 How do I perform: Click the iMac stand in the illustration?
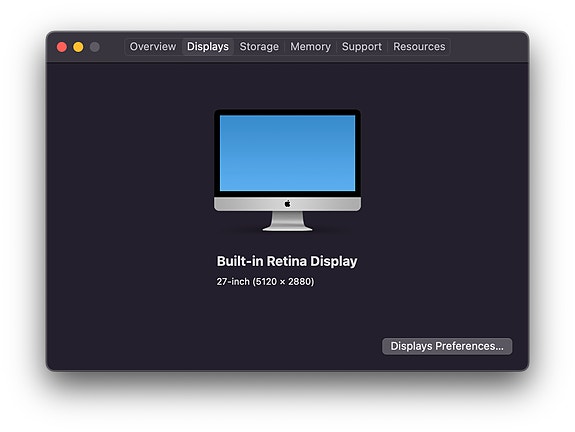tap(288, 221)
